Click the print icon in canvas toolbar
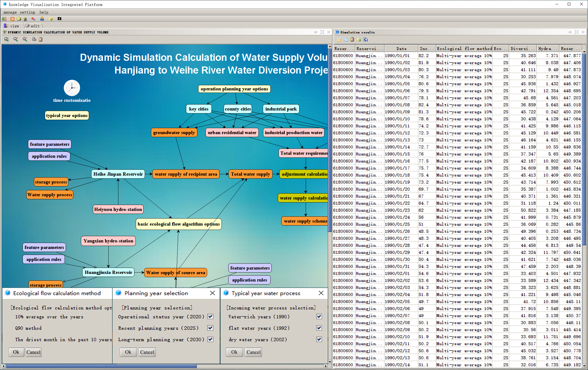Image resolution: width=588 pixels, height=370 pixels. click(x=34, y=39)
